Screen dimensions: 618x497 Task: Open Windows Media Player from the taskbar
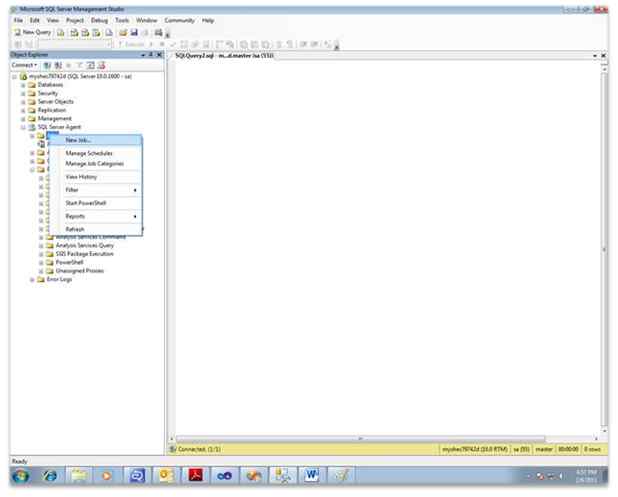[106, 476]
